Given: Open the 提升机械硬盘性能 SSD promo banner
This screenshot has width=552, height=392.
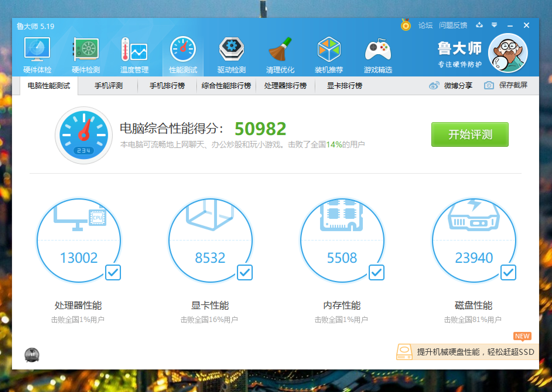Looking at the screenshot, I should [x=468, y=352].
